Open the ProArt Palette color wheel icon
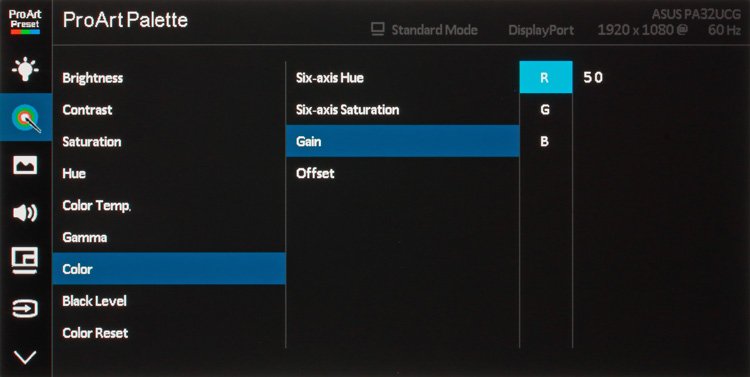The image size is (750, 377). (26, 117)
